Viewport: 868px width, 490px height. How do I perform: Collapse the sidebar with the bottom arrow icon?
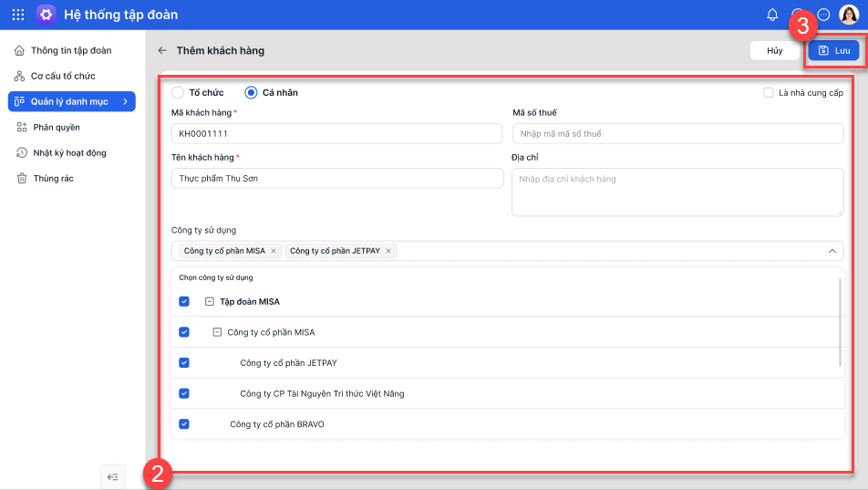tap(113, 476)
